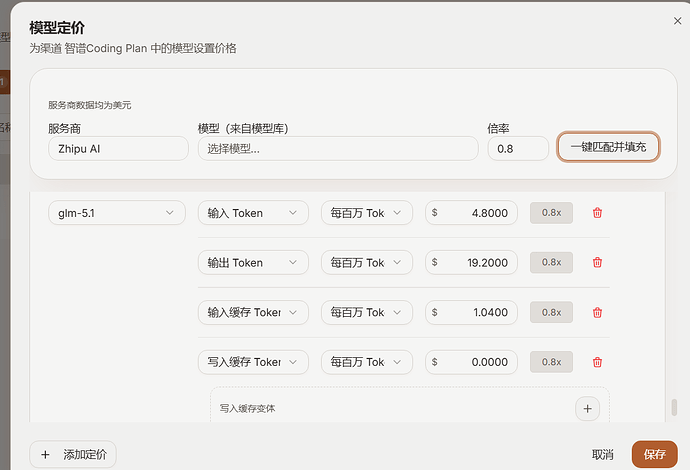
Task: Delete the 输出 Token pricing row
Action: coord(597,263)
